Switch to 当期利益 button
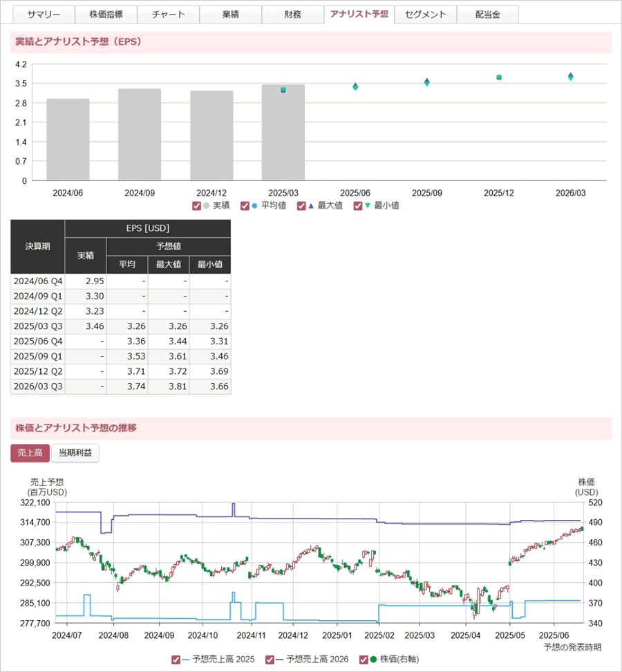622x672 pixels. pos(75,453)
